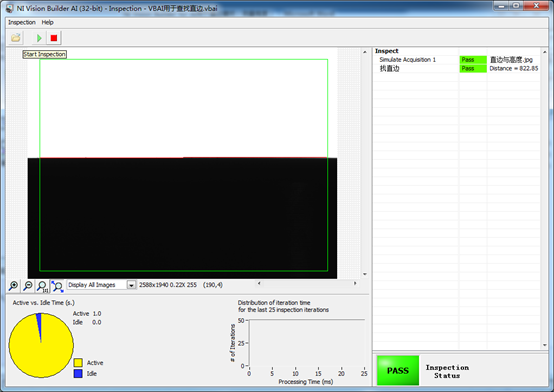Open the Inspection menu
This screenshot has width=554, height=392.
tap(22, 22)
